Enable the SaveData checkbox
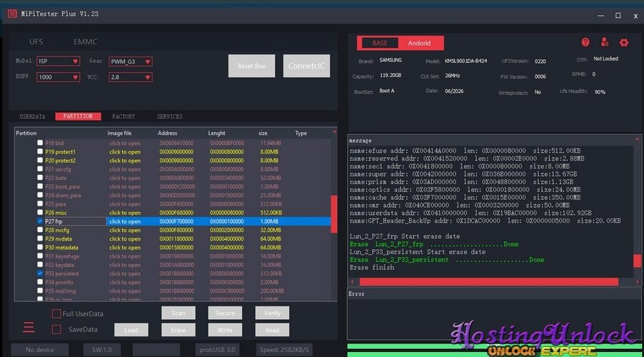Screen dimensions: 644x357 point(56,329)
